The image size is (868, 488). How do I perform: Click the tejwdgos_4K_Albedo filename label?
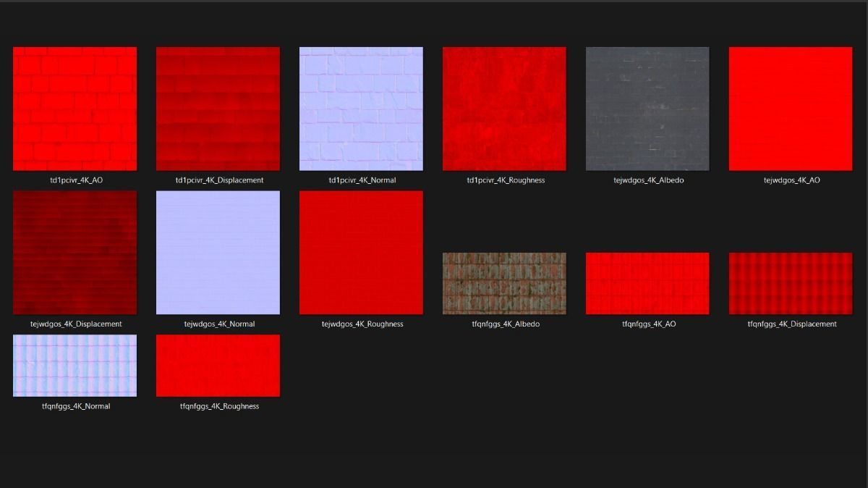(647, 180)
